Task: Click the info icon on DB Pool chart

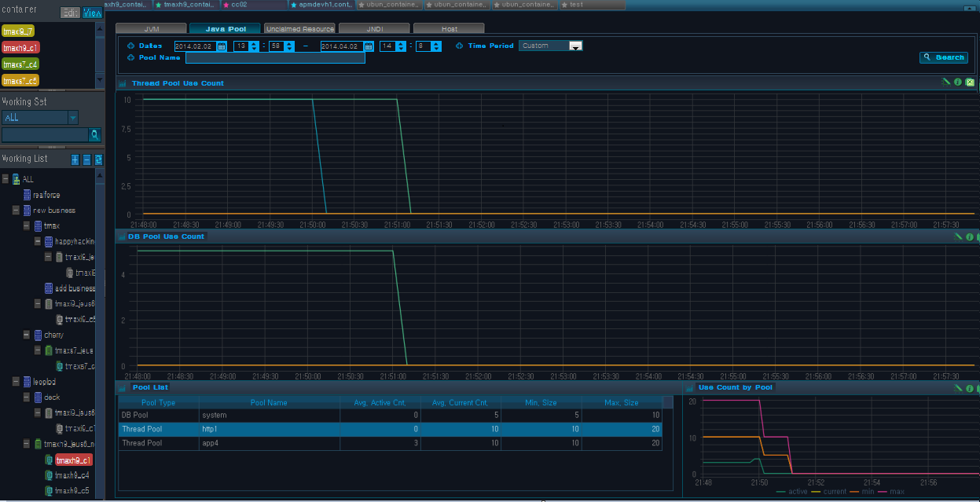Action: coord(970,236)
